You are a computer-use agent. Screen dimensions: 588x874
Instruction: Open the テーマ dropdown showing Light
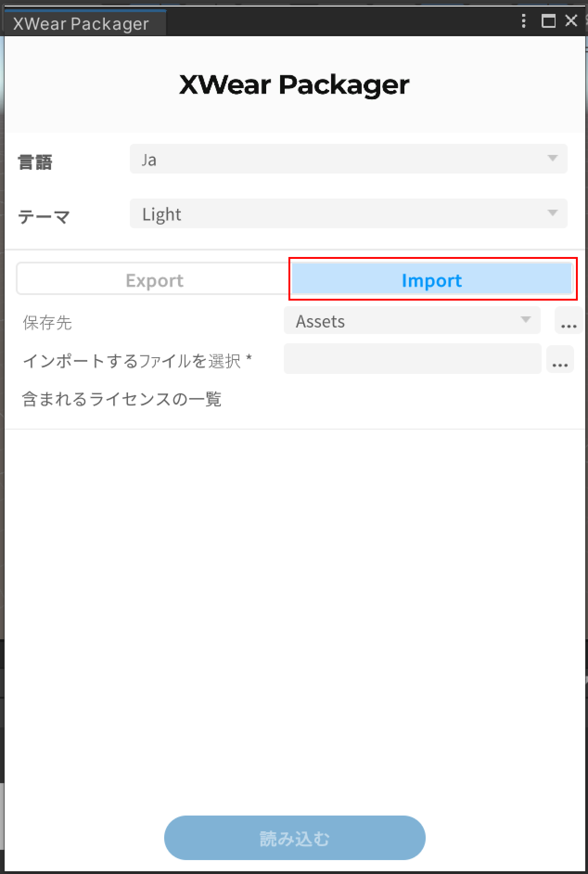(x=348, y=213)
